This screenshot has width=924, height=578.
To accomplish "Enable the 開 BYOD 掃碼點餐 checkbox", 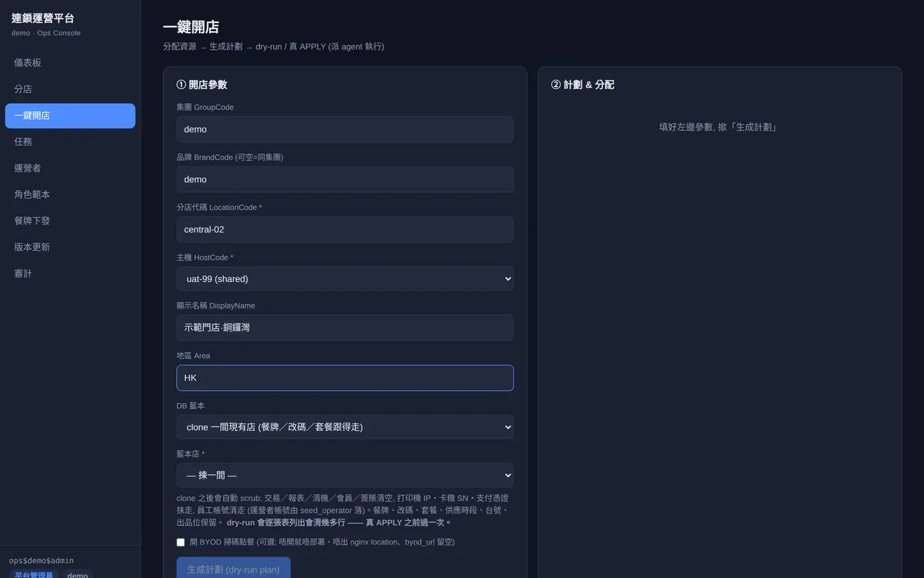I will [x=180, y=542].
